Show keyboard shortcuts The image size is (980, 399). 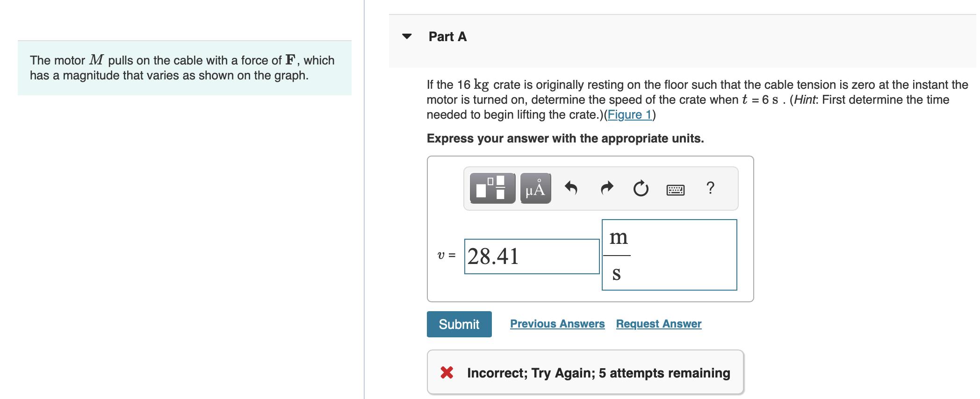[x=675, y=189]
